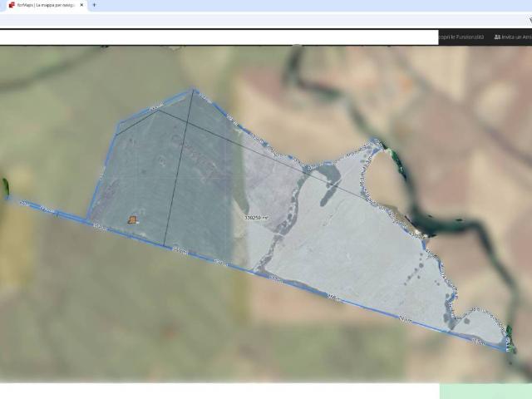Select the 339258 m² area label

click(256, 218)
